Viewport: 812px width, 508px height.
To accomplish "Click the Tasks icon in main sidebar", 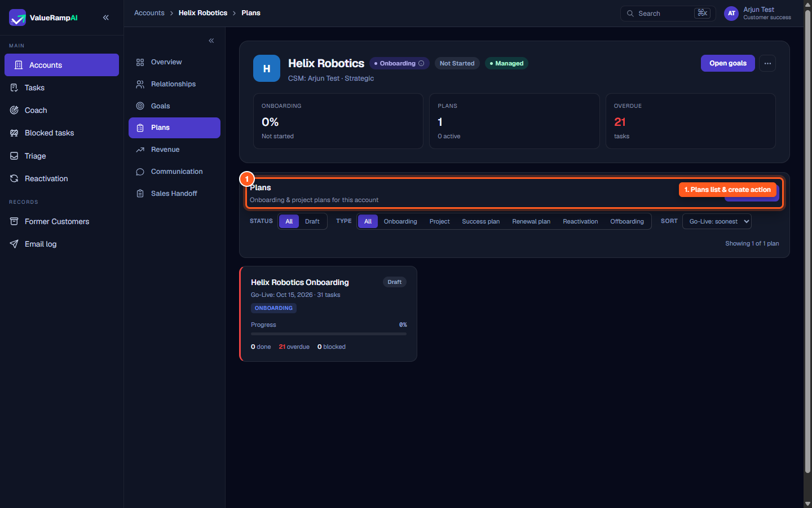I will click(x=14, y=87).
